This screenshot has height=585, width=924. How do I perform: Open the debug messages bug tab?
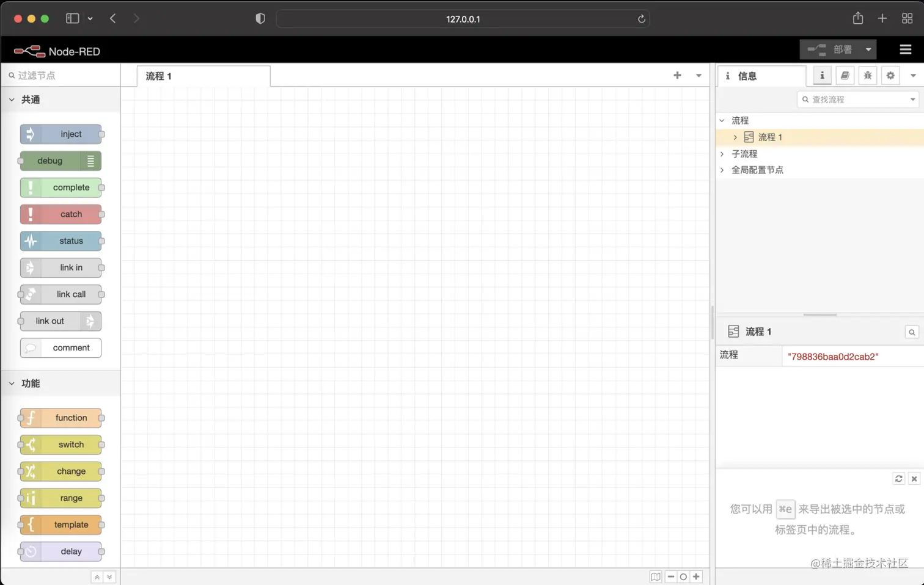click(x=868, y=76)
